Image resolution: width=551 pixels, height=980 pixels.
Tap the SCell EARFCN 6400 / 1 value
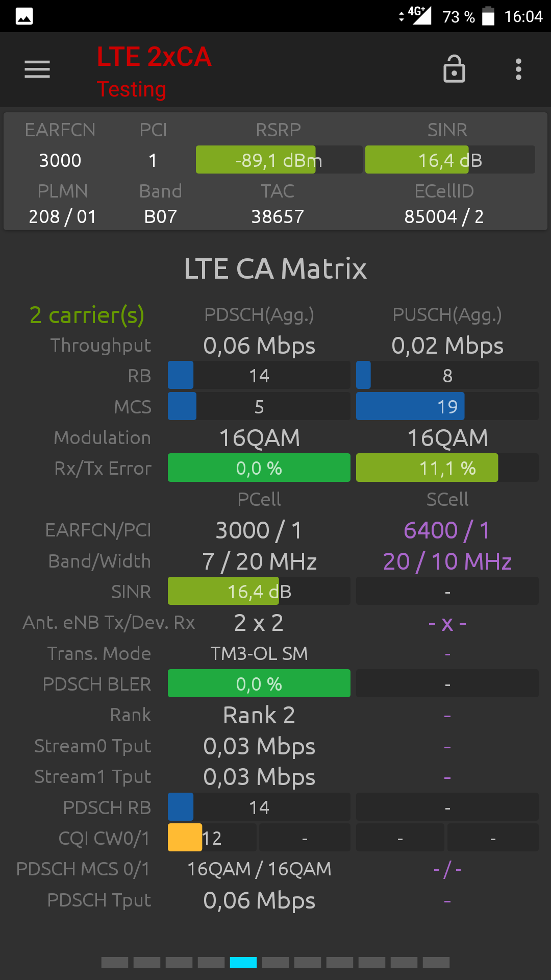[x=447, y=530]
